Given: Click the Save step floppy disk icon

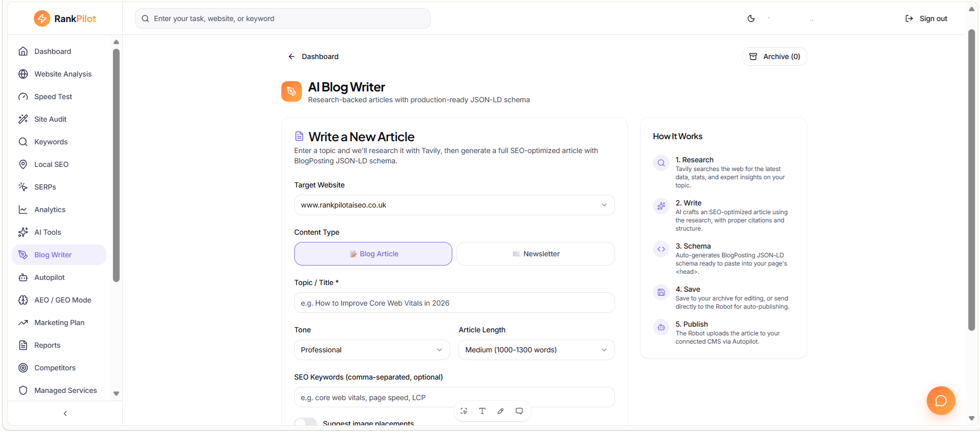Looking at the screenshot, I should coord(661,292).
